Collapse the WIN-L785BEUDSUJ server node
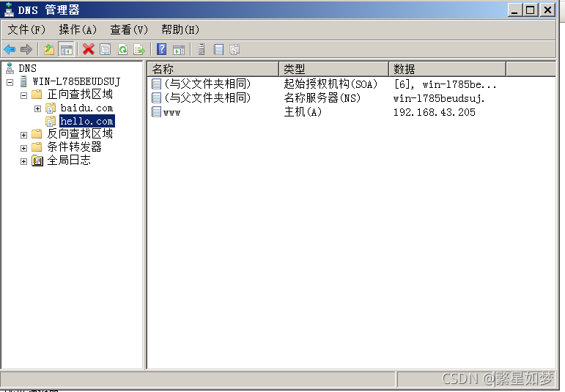Screen dimensions: 565x392 tap(10, 82)
